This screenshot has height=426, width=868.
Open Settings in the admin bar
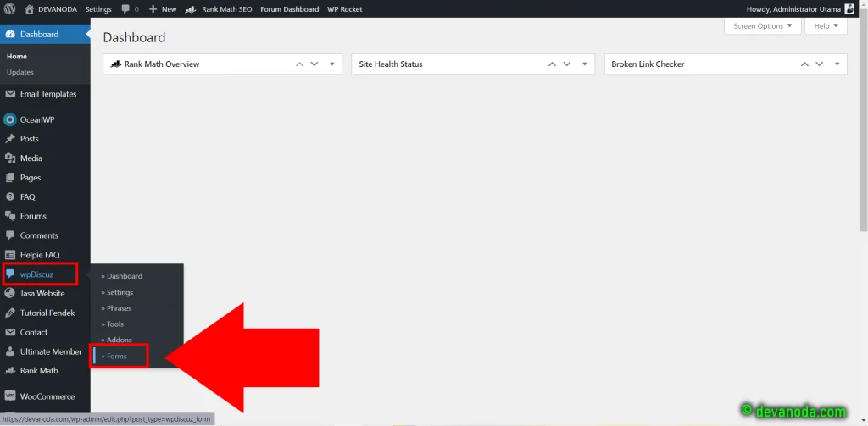pyautogui.click(x=98, y=9)
